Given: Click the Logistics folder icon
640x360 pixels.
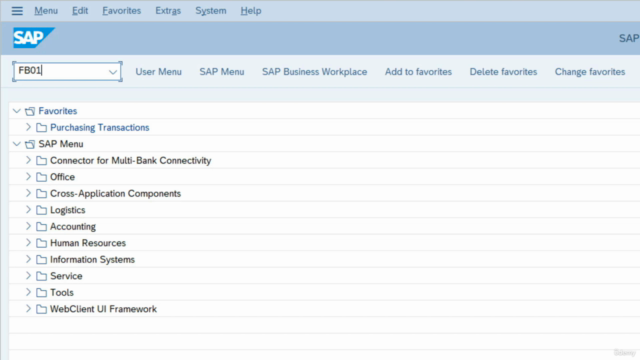Looking at the screenshot, I should 41,210.
